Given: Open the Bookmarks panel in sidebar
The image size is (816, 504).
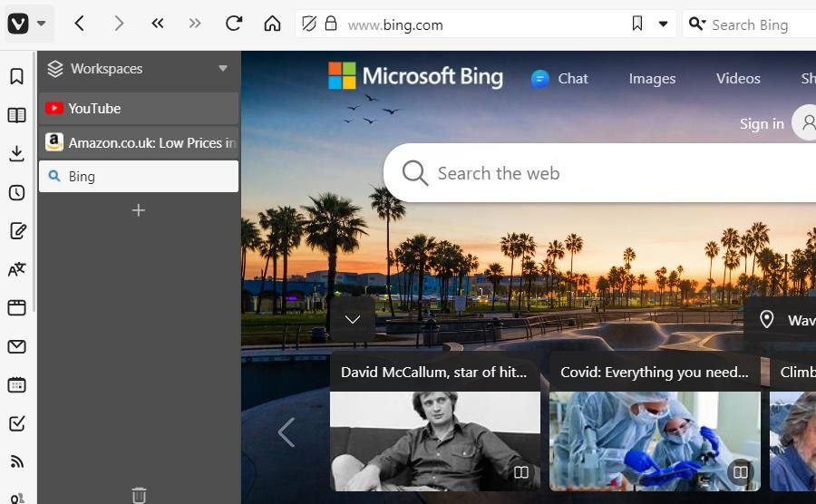Looking at the screenshot, I should tap(16, 76).
